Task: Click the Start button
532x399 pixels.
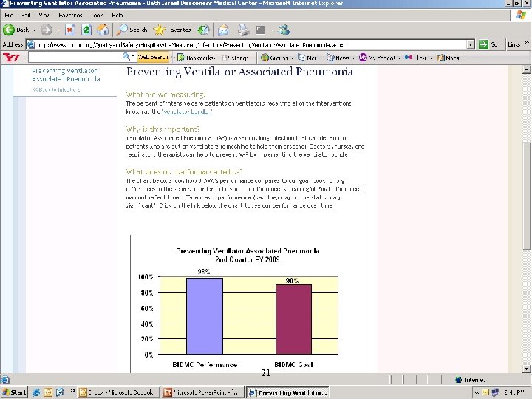Action: tap(14, 392)
